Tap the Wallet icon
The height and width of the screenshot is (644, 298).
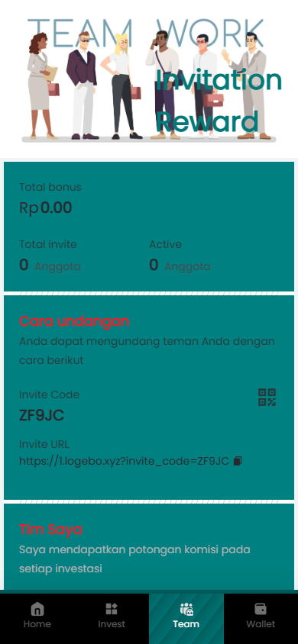[261, 609]
